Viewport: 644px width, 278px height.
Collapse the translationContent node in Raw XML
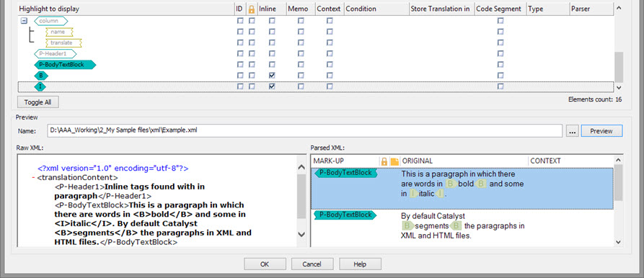(33, 178)
